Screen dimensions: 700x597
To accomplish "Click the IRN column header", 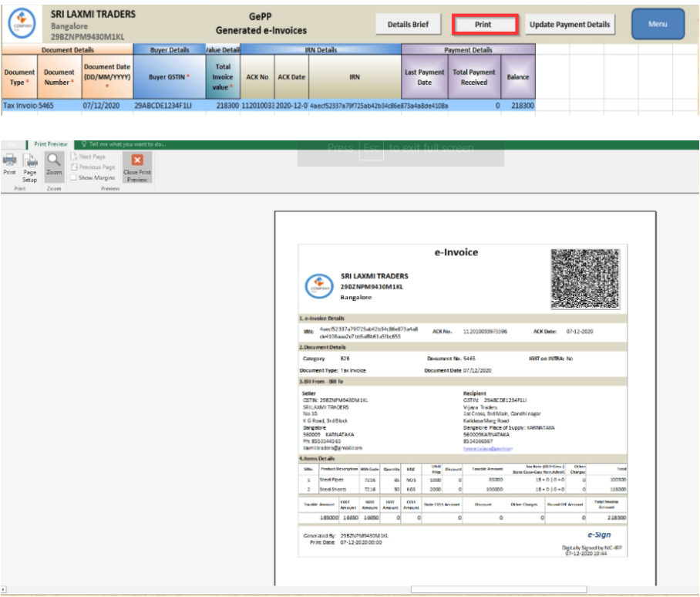I will 355,77.
